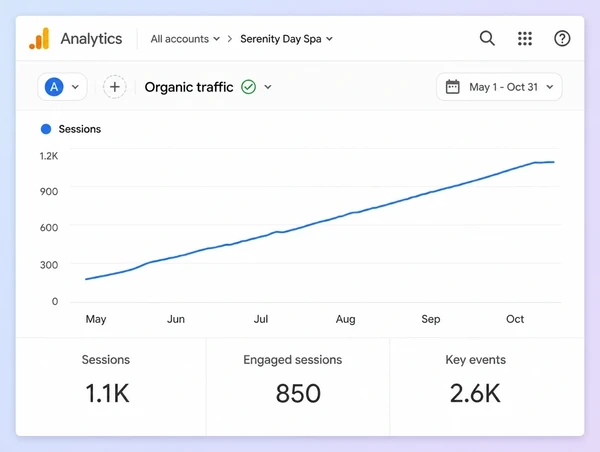Click the blue A segment avatar
This screenshot has height=452, width=600.
pyautogui.click(x=54, y=87)
